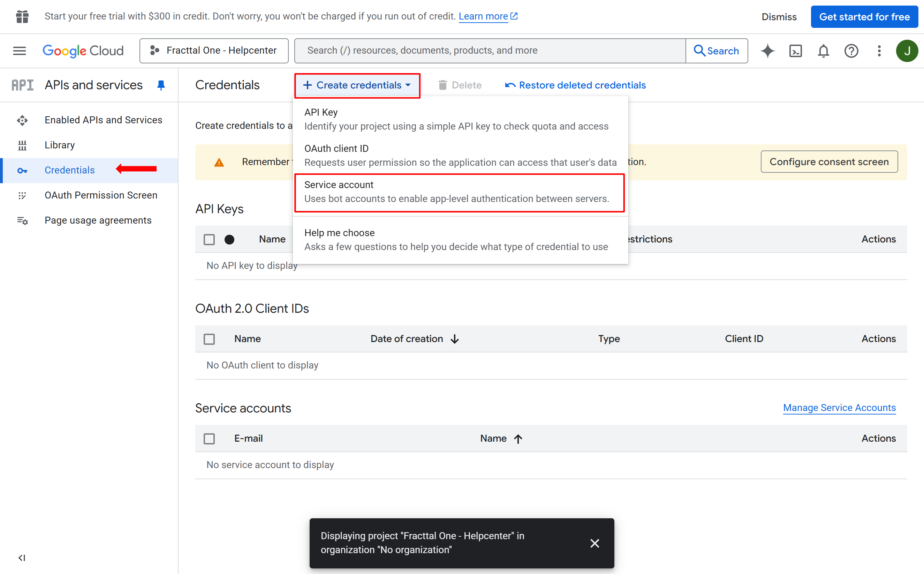Open the notifications bell
Image resolution: width=924 pixels, height=574 pixels.
[823, 51]
